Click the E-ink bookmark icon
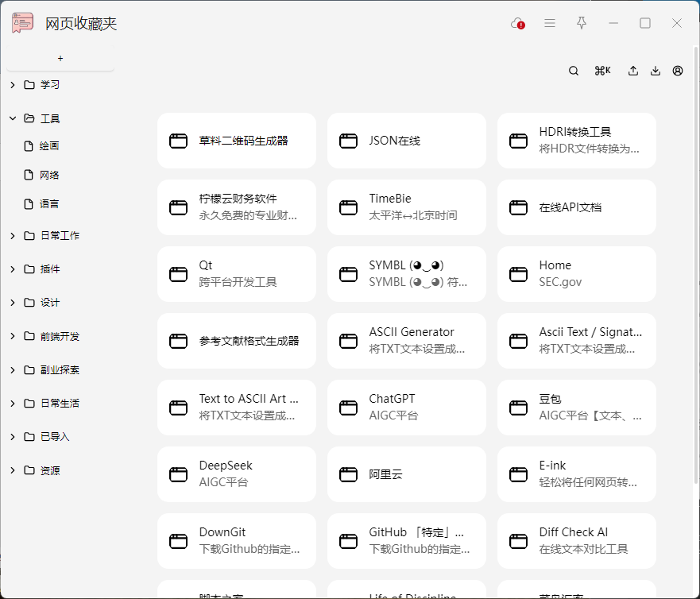The image size is (700, 599). [518, 474]
